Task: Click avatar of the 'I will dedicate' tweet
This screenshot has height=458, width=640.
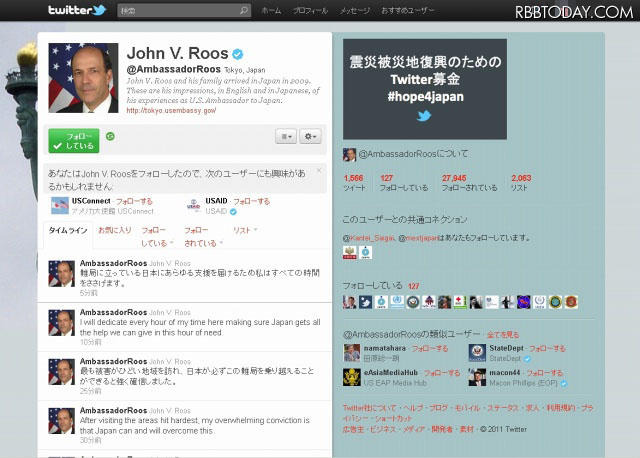Action: tap(62, 322)
